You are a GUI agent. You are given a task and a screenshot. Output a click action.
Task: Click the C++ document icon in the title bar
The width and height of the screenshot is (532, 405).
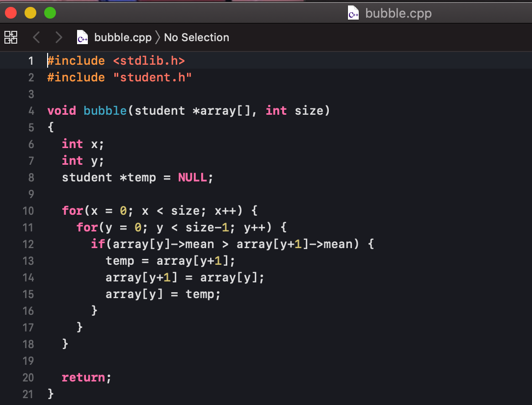[x=353, y=13]
